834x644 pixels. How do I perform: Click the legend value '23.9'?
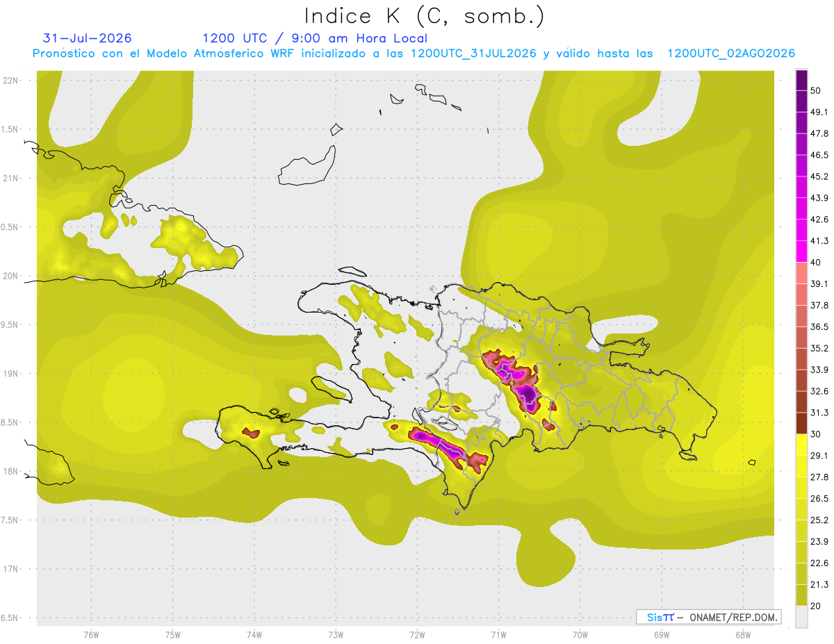click(818, 541)
